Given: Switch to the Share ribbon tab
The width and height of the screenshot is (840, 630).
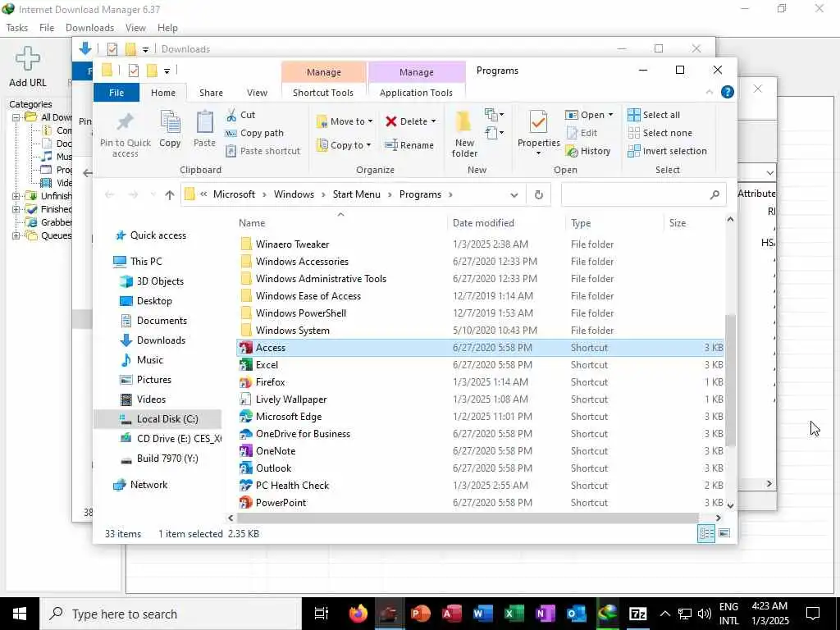Looking at the screenshot, I should pyautogui.click(x=211, y=93).
